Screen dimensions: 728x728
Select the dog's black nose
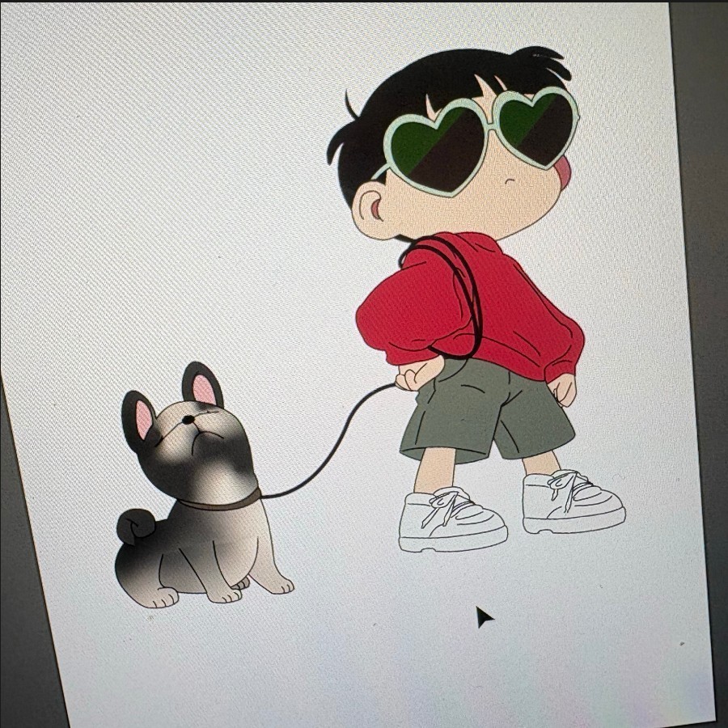tap(188, 420)
